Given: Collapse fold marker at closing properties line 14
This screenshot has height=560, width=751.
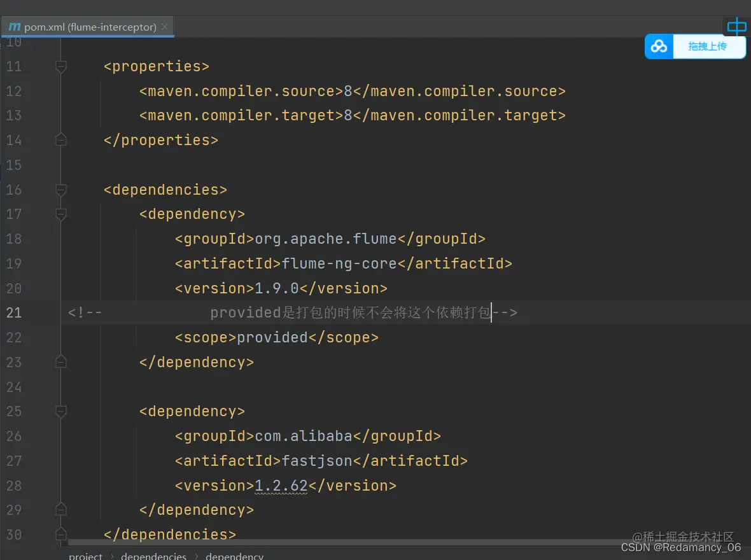Looking at the screenshot, I should [61, 140].
